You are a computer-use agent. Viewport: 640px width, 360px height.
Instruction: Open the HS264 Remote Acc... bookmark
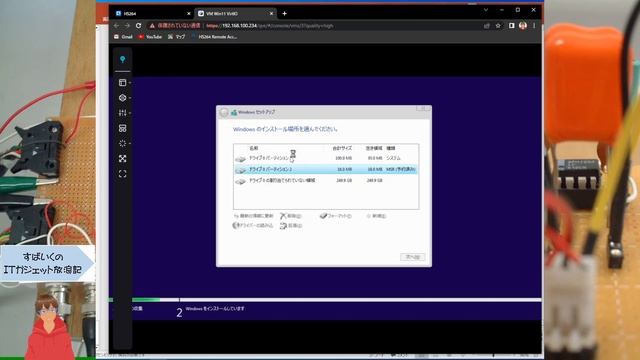(x=213, y=37)
